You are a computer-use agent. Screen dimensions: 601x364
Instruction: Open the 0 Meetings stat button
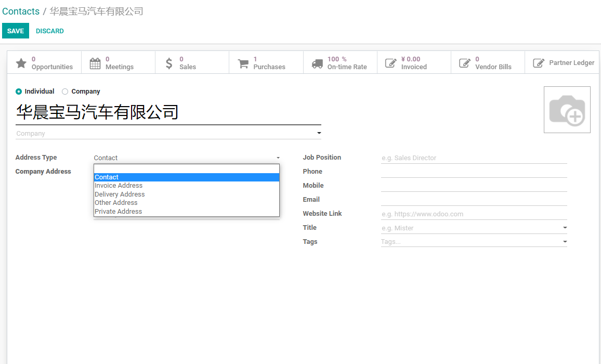coord(119,62)
